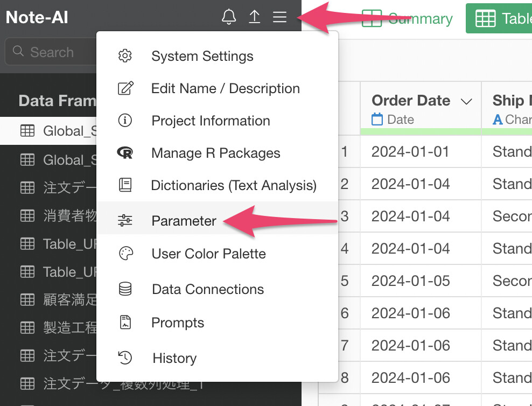The height and width of the screenshot is (406, 532).
Task: Click the Data Frames section header
Action: [57, 101]
